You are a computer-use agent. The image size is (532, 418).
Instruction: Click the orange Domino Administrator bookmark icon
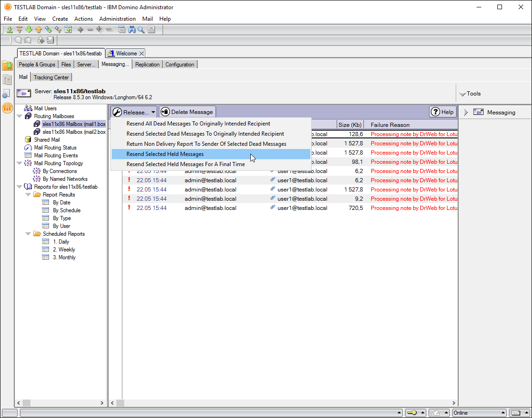(x=7, y=108)
